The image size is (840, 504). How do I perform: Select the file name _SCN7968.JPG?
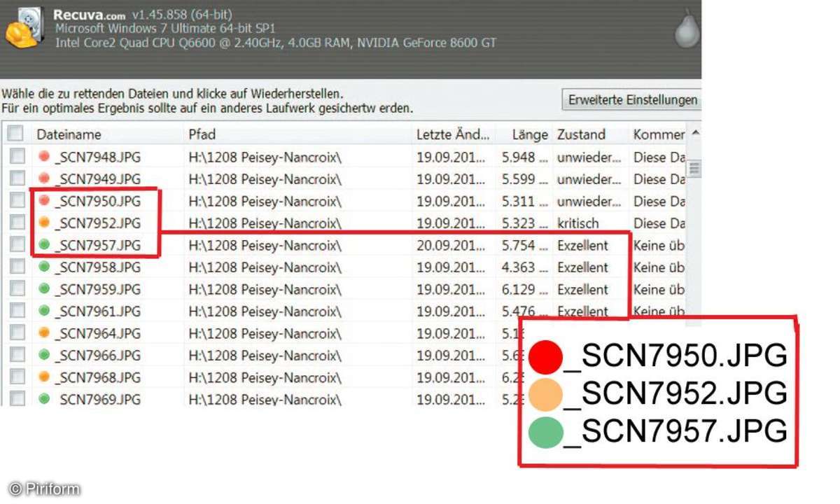pos(97,378)
